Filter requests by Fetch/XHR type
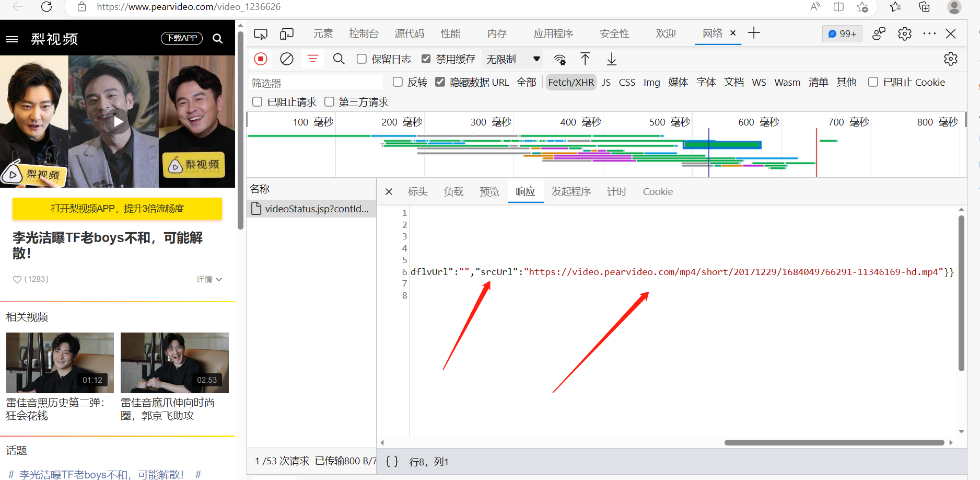The width and height of the screenshot is (980, 480). 571,82
